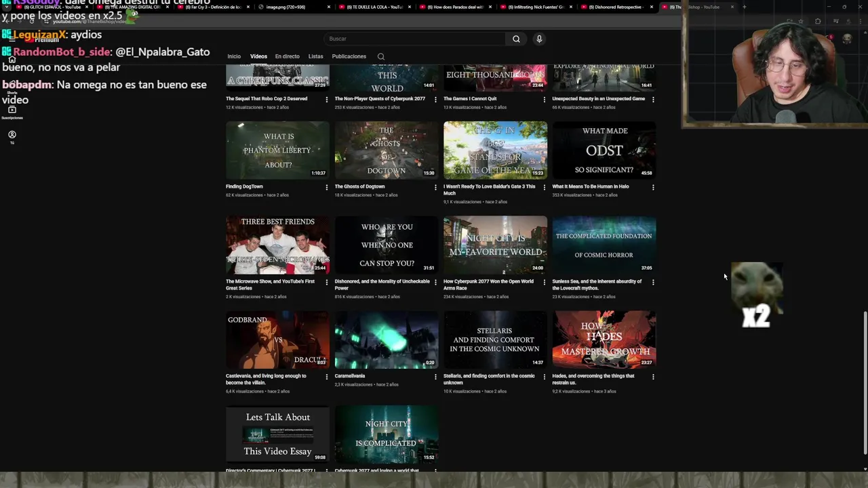The image size is (868, 488).
Task: Open options for The Sequel That Robo Cop 2 Deserved
Action: (x=326, y=100)
